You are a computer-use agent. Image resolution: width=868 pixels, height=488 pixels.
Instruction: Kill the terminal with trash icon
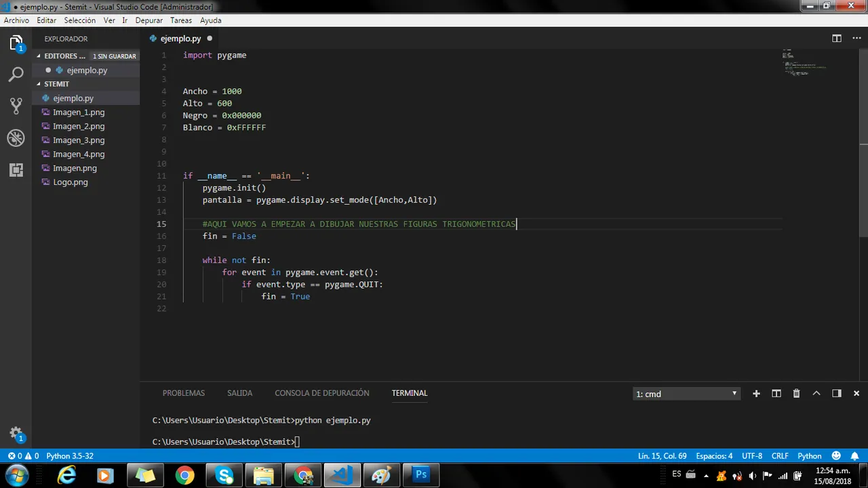(x=796, y=393)
